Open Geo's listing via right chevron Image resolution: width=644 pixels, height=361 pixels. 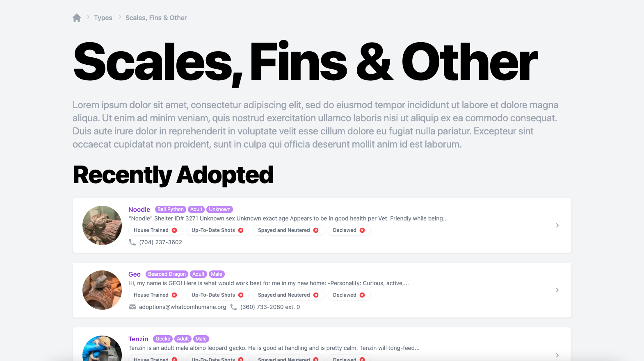point(557,290)
